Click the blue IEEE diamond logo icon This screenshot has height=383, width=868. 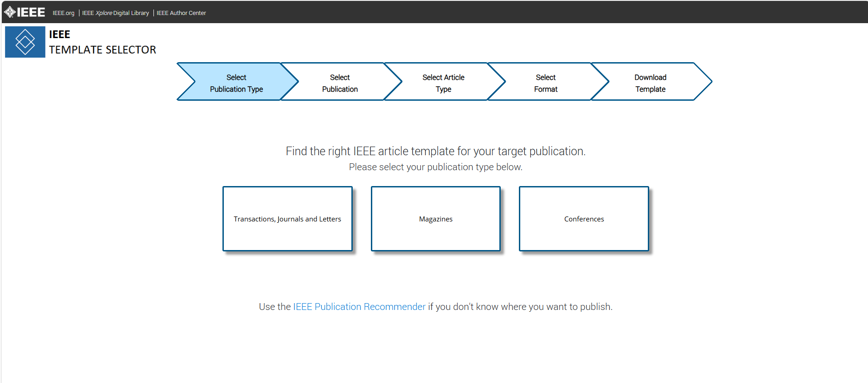tap(25, 42)
